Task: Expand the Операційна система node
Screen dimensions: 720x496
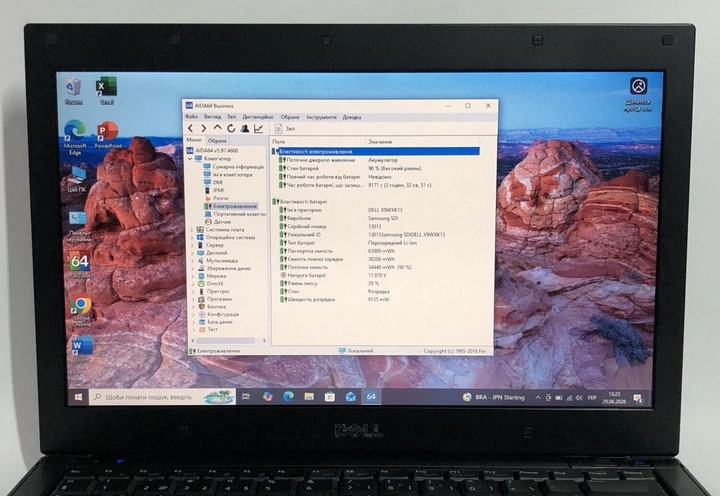Action: click(x=192, y=237)
